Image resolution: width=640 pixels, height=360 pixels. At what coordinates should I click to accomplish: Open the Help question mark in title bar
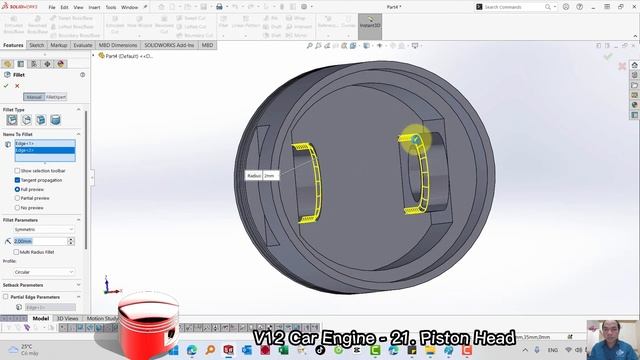(580, 7)
